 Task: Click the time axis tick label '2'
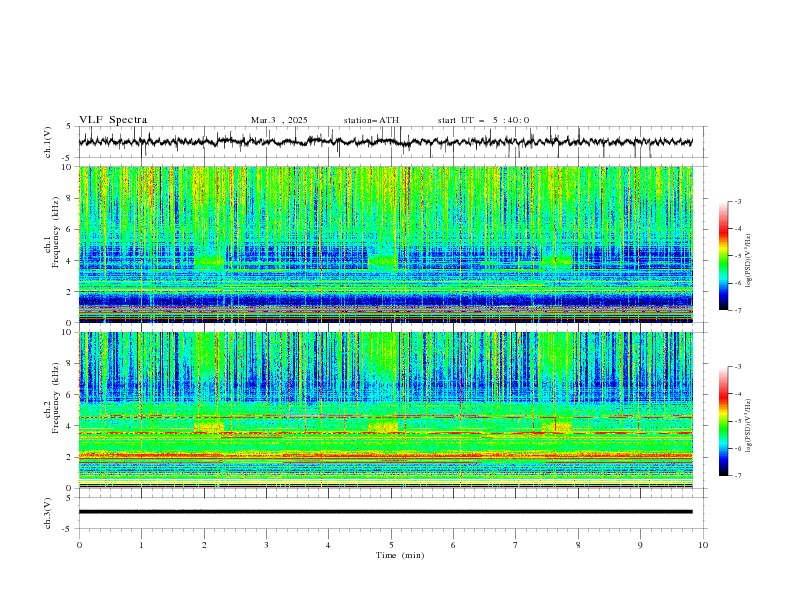204,545
